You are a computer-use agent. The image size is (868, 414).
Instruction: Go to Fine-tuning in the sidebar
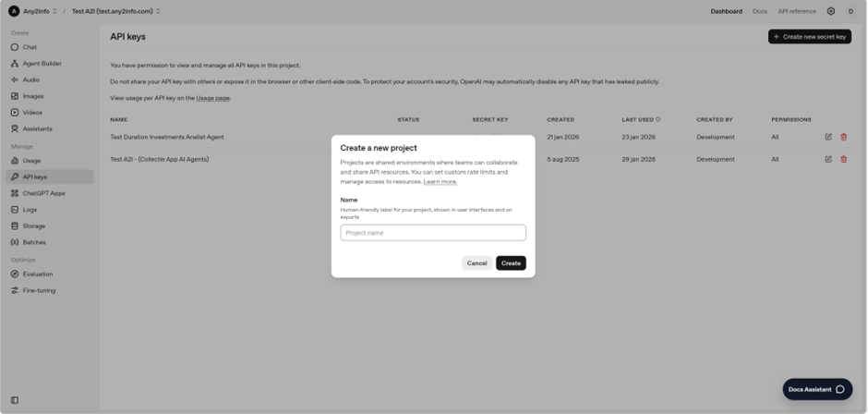(39, 290)
